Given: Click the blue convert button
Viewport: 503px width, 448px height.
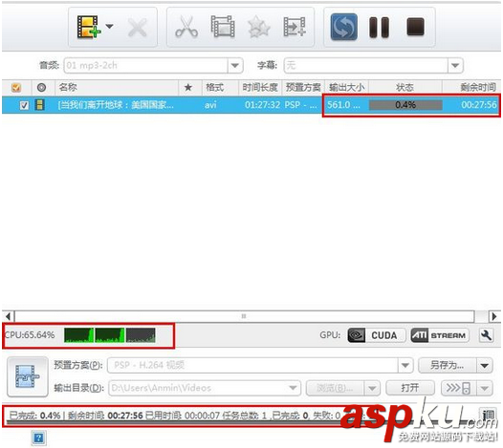Looking at the screenshot, I should tap(343, 27).
